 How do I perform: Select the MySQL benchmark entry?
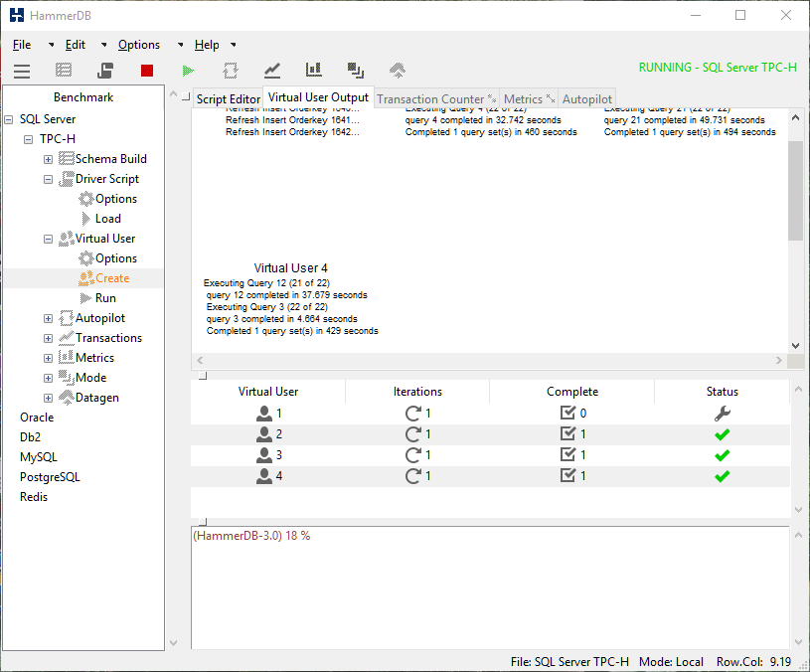(x=39, y=457)
